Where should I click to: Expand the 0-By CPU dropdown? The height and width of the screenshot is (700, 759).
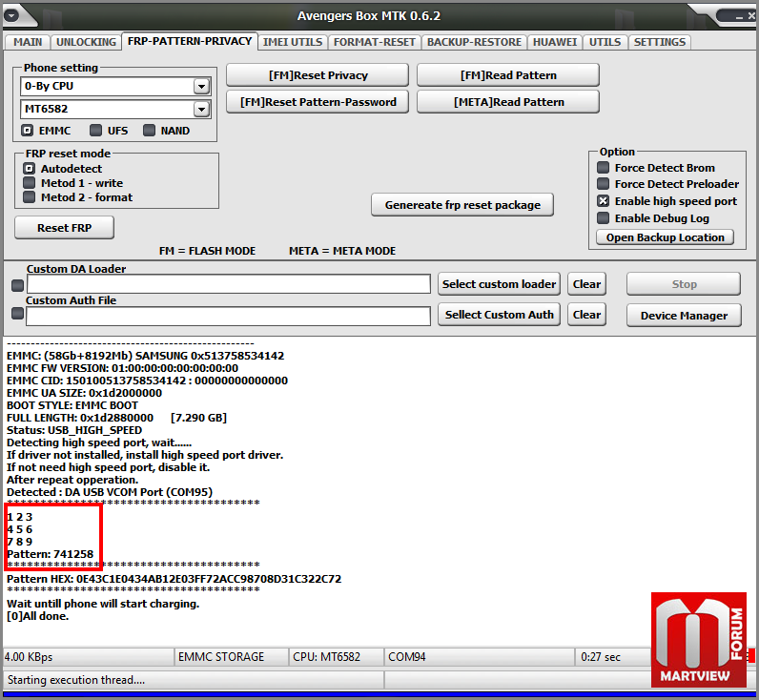(201, 87)
